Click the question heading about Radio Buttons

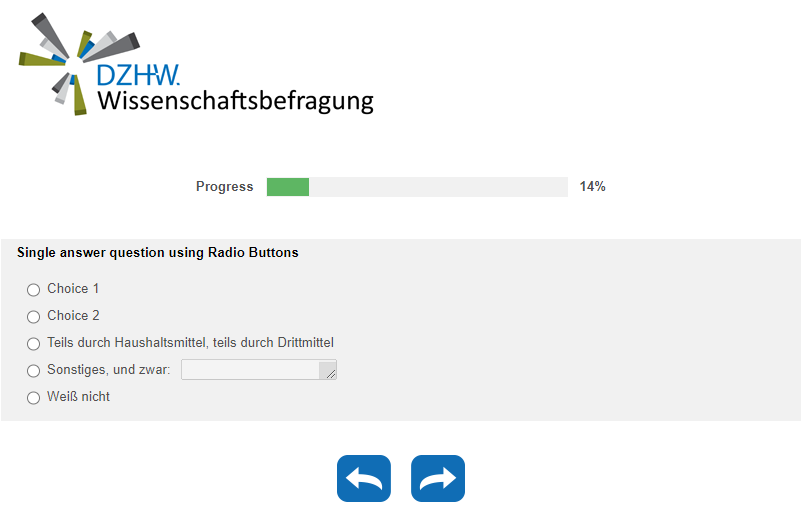pos(158,253)
